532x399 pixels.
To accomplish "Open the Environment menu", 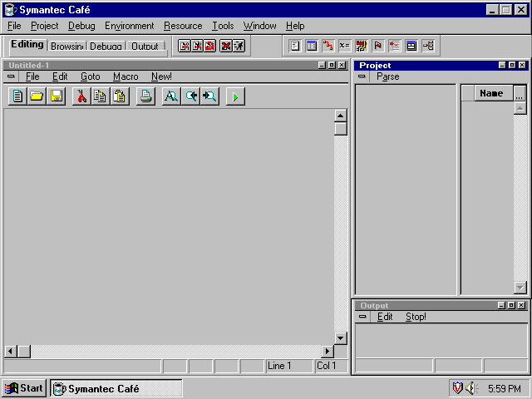I will click(x=130, y=26).
